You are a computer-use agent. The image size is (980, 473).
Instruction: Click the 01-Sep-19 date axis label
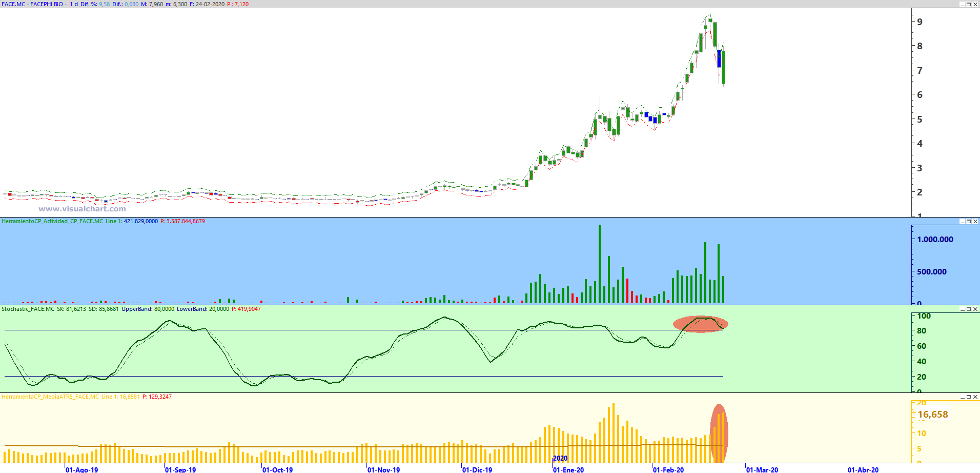[180, 470]
